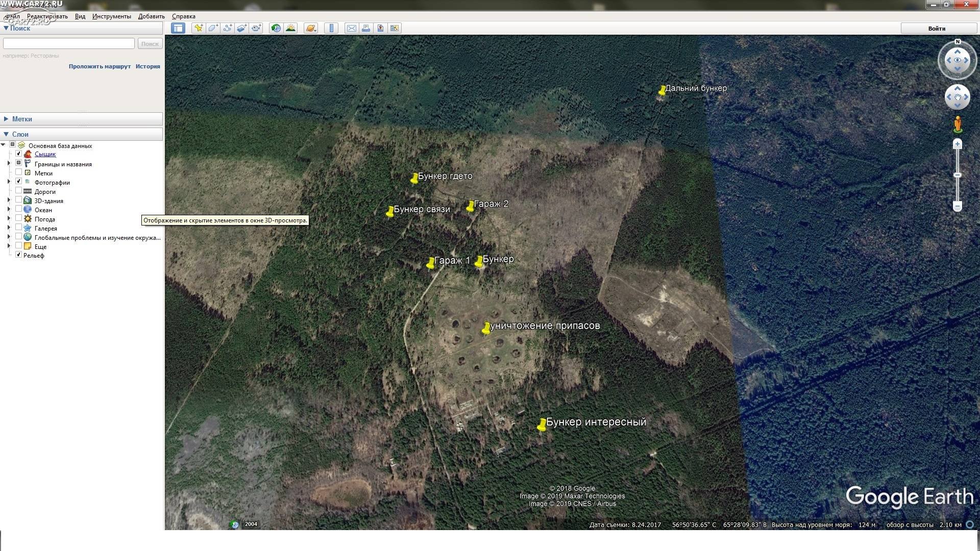This screenshot has height=551, width=980.
Task: Open the Справка menu
Action: (184, 16)
